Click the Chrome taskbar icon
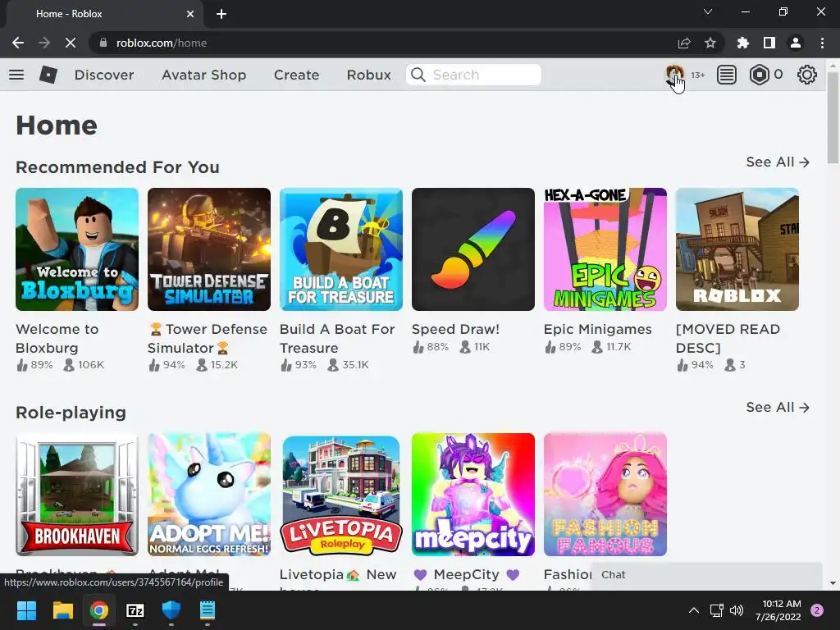Screen dimensions: 840x630 99,610
